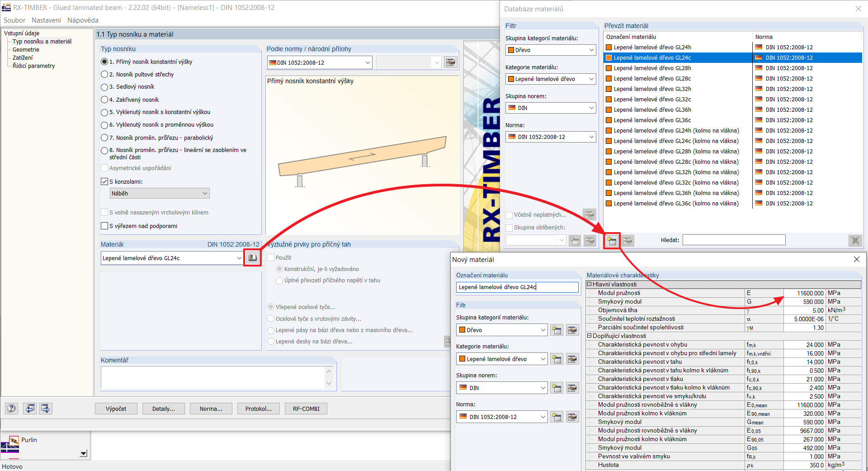
Task: Enable S výřezem nad podporami checkbox
Action: [104, 226]
